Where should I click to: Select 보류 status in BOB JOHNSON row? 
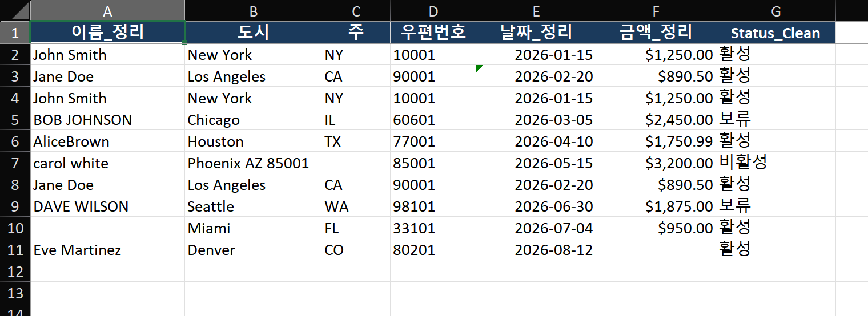click(x=776, y=119)
